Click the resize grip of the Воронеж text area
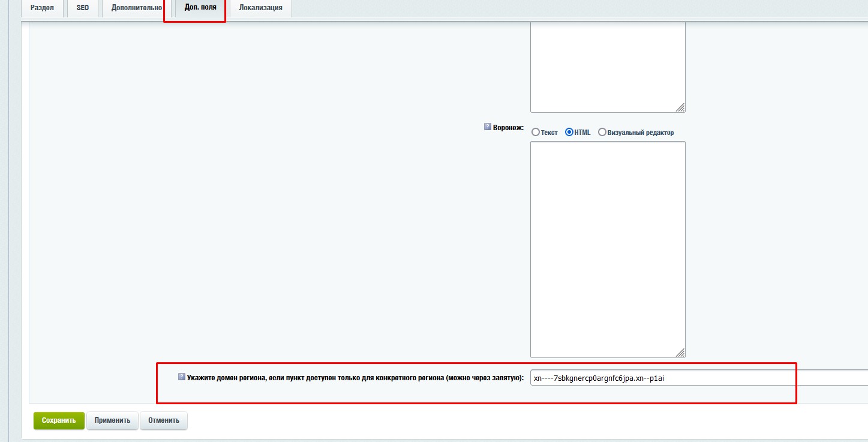Screen dimensions: 868x442 pyautogui.click(x=680, y=353)
